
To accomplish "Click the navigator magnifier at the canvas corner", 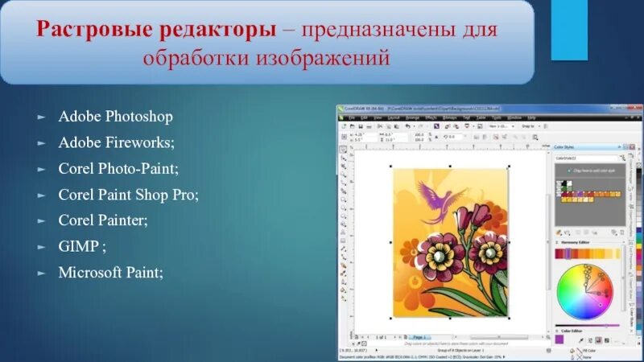I will 548,337.
